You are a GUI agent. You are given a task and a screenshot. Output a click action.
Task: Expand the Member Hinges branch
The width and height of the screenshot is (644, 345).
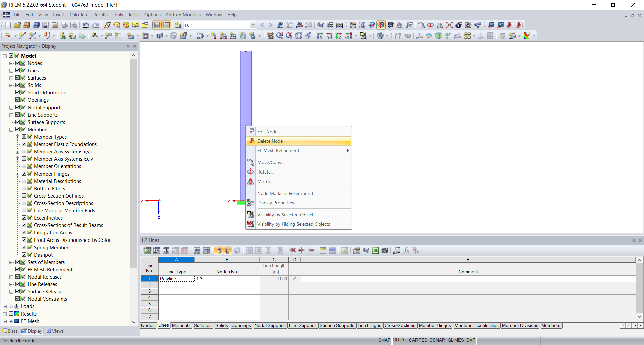click(18, 174)
